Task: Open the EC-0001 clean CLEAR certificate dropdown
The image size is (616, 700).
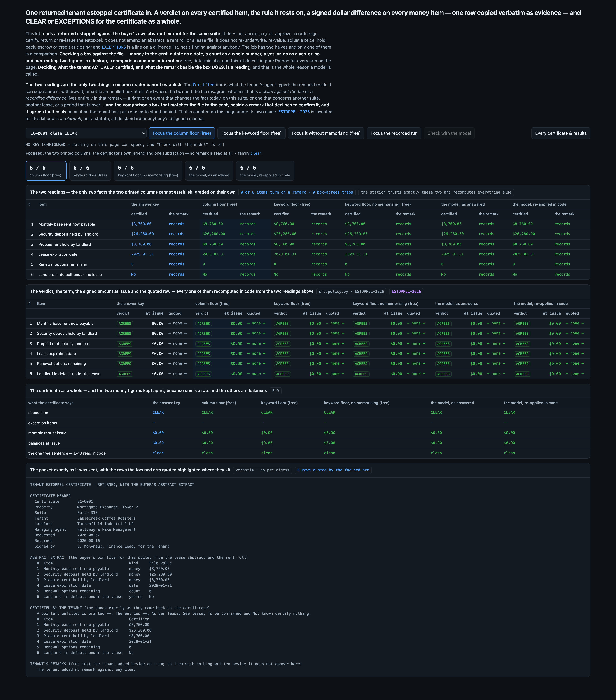Action: pyautogui.click(x=86, y=133)
